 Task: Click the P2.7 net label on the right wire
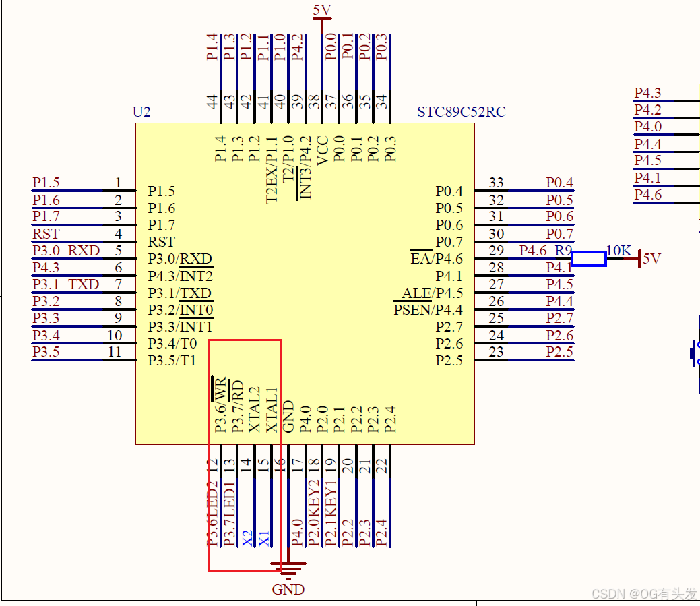(x=560, y=318)
